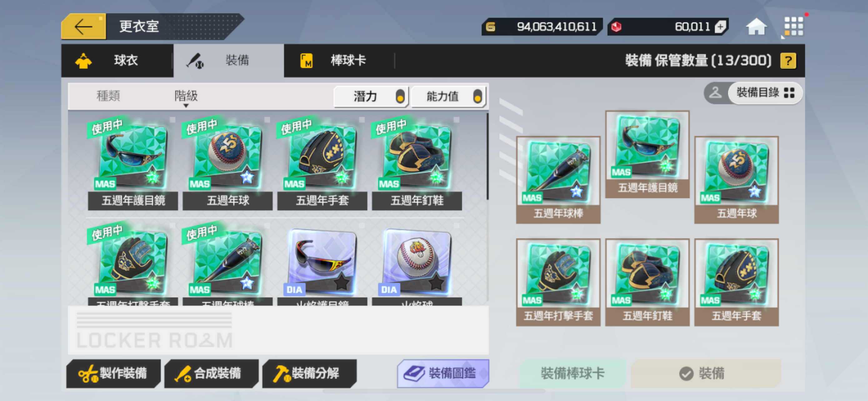This screenshot has height=401, width=868.
Task: Click the equipment list scrollbar
Action: (x=487, y=156)
